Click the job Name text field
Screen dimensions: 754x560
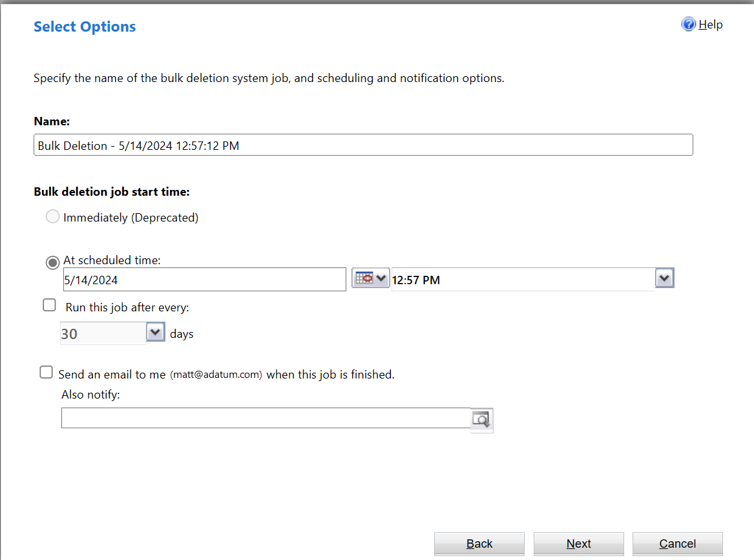tap(363, 145)
